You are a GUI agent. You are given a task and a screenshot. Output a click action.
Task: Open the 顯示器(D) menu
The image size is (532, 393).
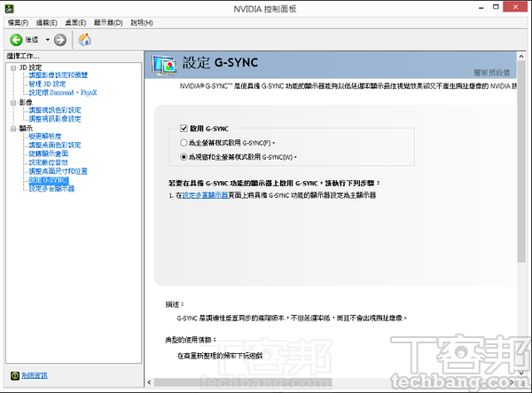[x=108, y=23]
